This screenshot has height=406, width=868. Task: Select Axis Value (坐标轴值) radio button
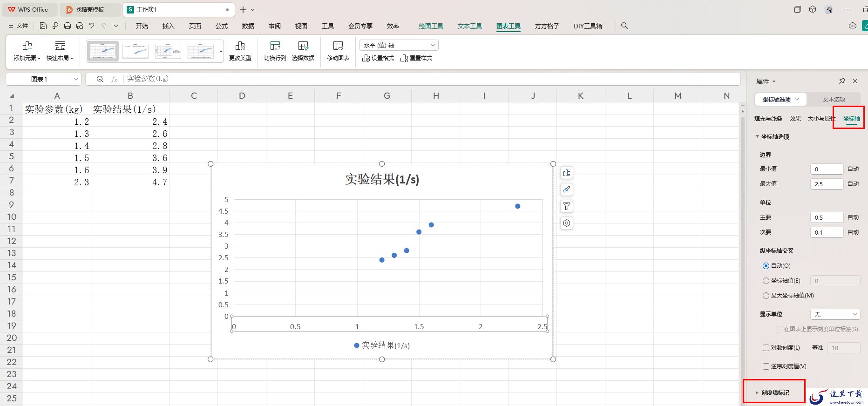click(x=766, y=281)
